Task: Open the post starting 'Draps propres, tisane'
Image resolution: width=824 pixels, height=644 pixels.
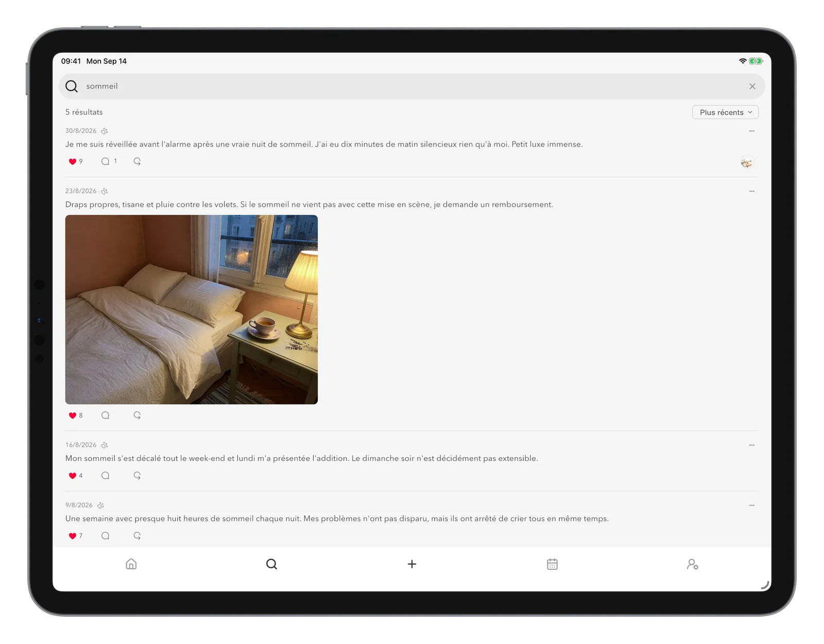Action: pyautogui.click(x=309, y=204)
